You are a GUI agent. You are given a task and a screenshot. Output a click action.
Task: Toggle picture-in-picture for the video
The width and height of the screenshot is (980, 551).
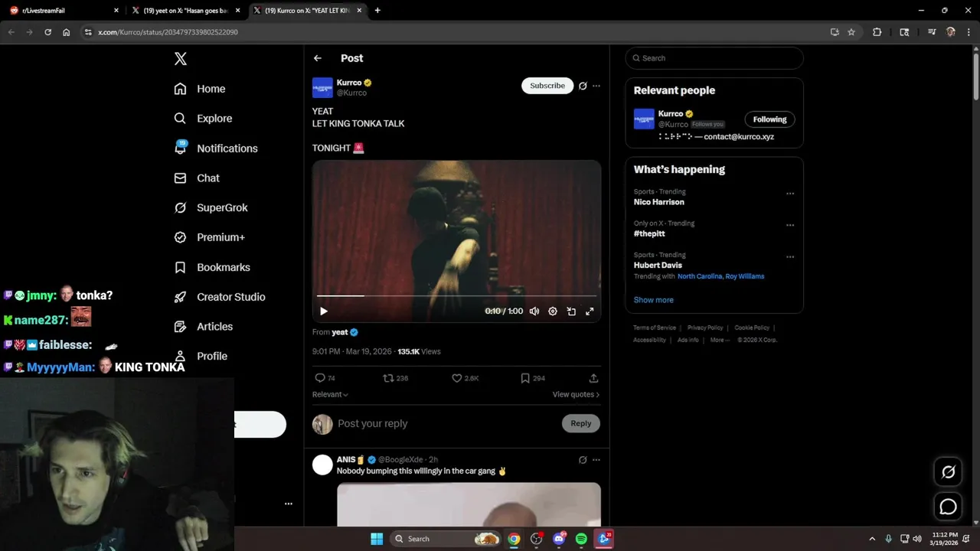(571, 311)
